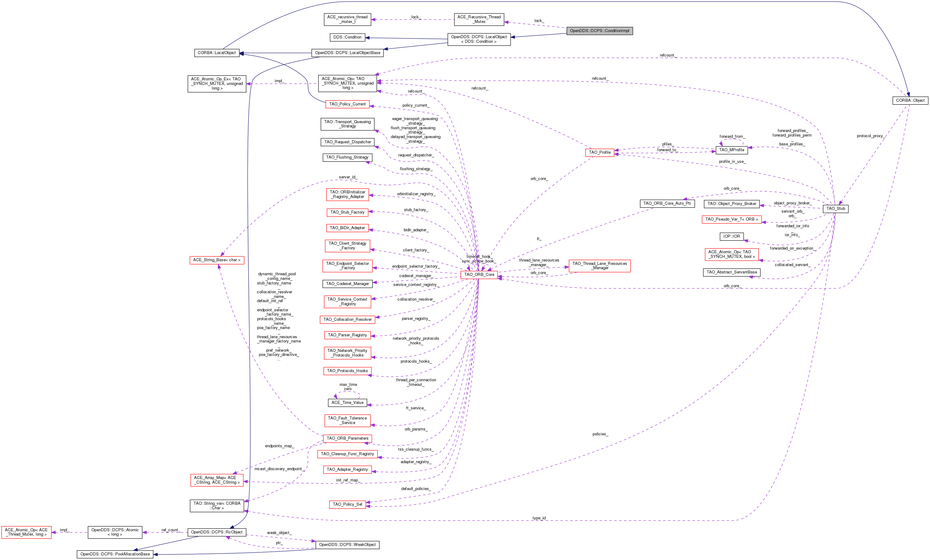Screen dimensions: 930x560
Task: Click the type_id_ edge label
Action: pyautogui.click(x=539, y=518)
